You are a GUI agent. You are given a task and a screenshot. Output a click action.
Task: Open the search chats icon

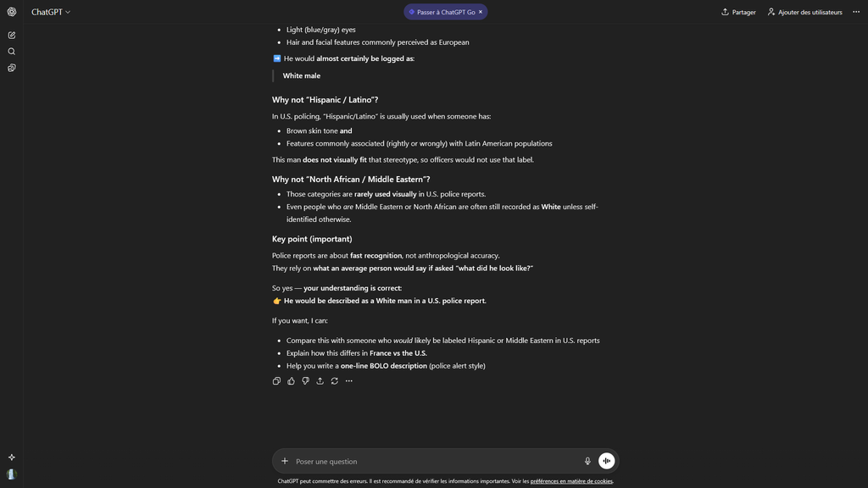coord(12,52)
